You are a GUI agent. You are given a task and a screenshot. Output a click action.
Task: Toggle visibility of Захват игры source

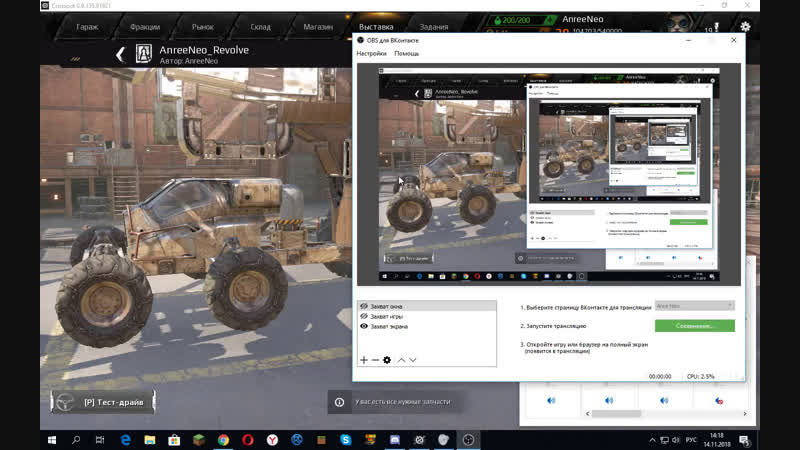point(364,316)
